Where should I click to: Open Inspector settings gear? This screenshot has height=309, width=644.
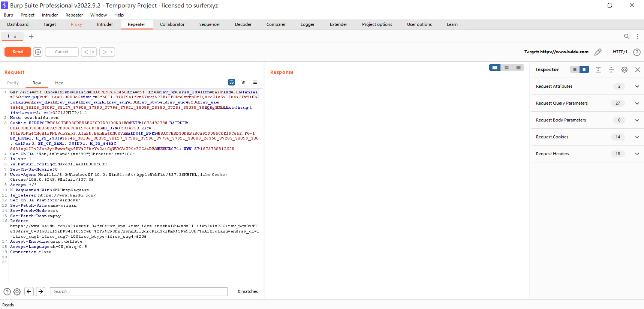click(625, 70)
